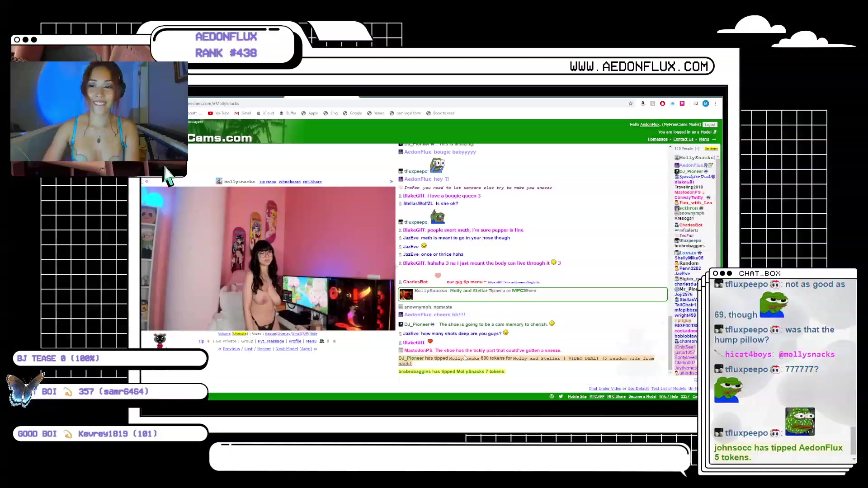Screen dimensions: 868x488
Task: Click the MollySnacks avatar above the video
Action: [219, 182]
